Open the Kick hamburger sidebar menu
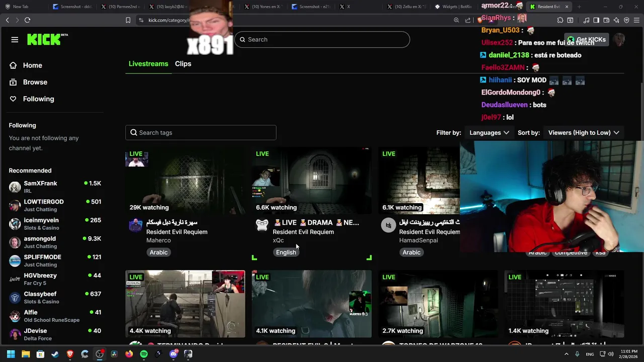Image resolution: width=644 pixels, height=362 pixels. pos(15,40)
